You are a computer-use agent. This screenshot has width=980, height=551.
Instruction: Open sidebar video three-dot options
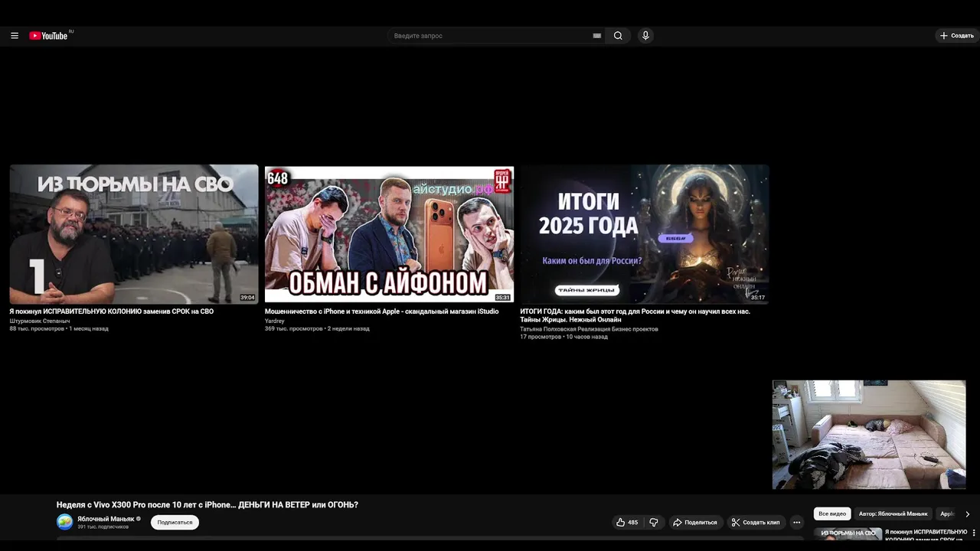pos(972,533)
